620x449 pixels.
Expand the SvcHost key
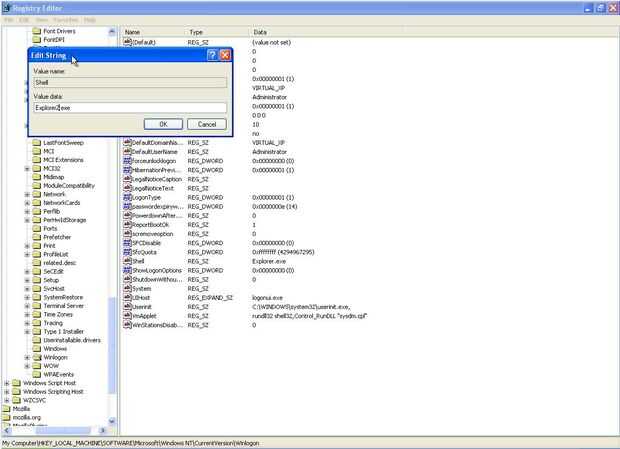click(27, 289)
